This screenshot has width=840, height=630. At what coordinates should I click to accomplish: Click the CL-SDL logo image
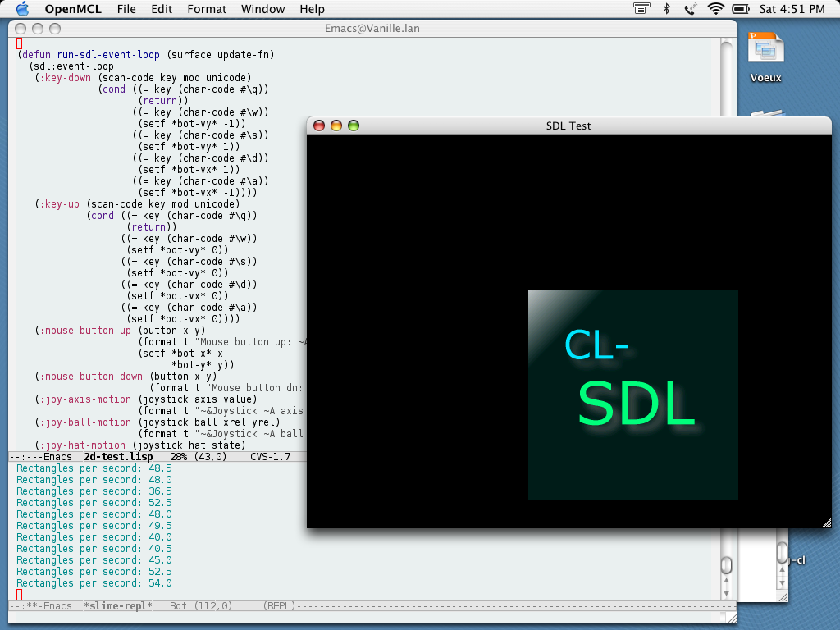point(633,395)
